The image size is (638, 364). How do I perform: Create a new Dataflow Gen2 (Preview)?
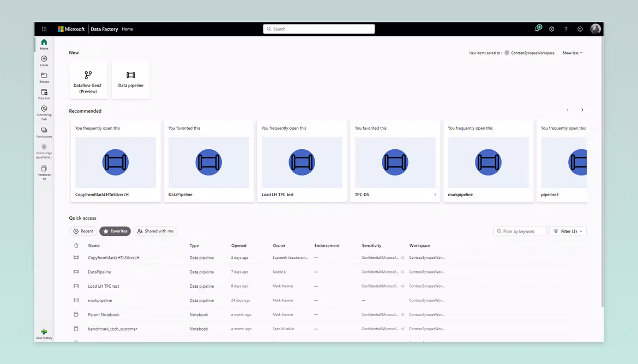pyautogui.click(x=88, y=80)
